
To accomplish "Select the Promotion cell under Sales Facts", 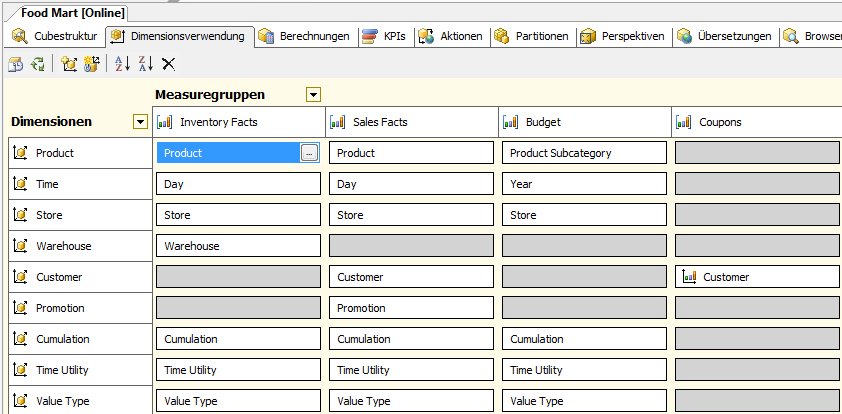I will pos(411,308).
